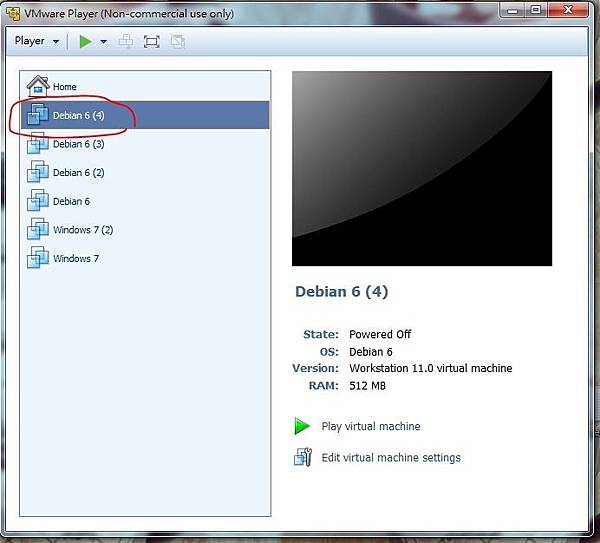Viewport: 600px width, 543px height.
Task: Click the Debian 6 (4) VM icon
Action: 38,114
